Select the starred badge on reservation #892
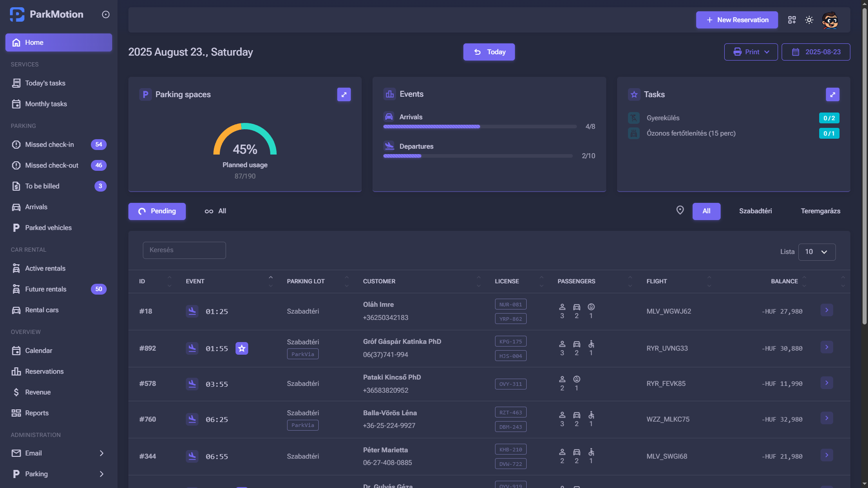Viewport: 868px width, 488px height. click(x=242, y=348)
